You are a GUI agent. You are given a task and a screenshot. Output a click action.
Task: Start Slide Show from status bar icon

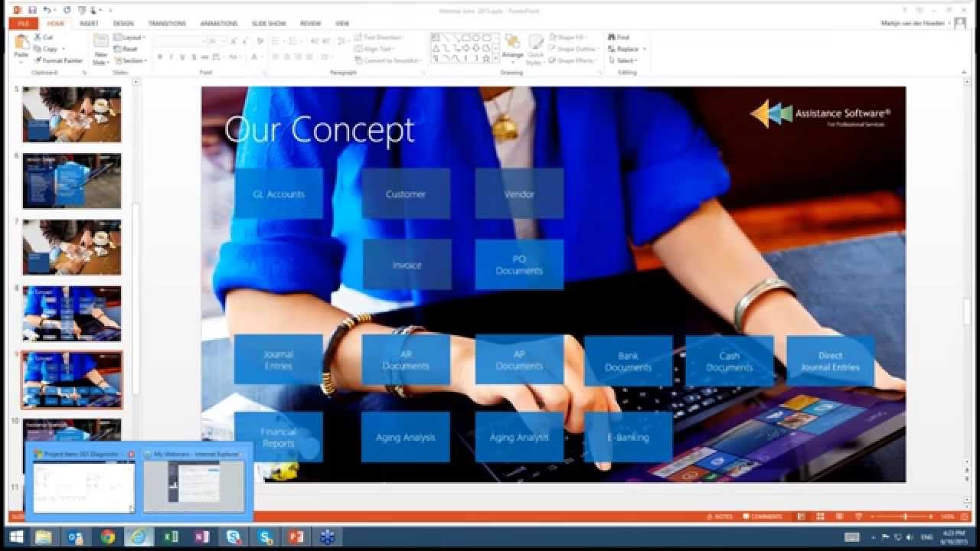pyautogui.click(x=858, y=517)
